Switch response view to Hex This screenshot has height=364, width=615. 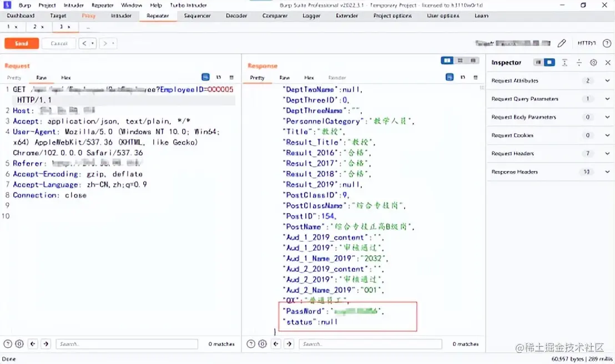coord(309,78)
